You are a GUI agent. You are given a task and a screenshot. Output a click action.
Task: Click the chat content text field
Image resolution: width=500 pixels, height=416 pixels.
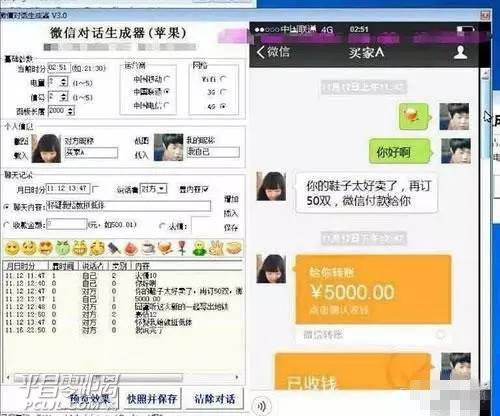(129, 206)
